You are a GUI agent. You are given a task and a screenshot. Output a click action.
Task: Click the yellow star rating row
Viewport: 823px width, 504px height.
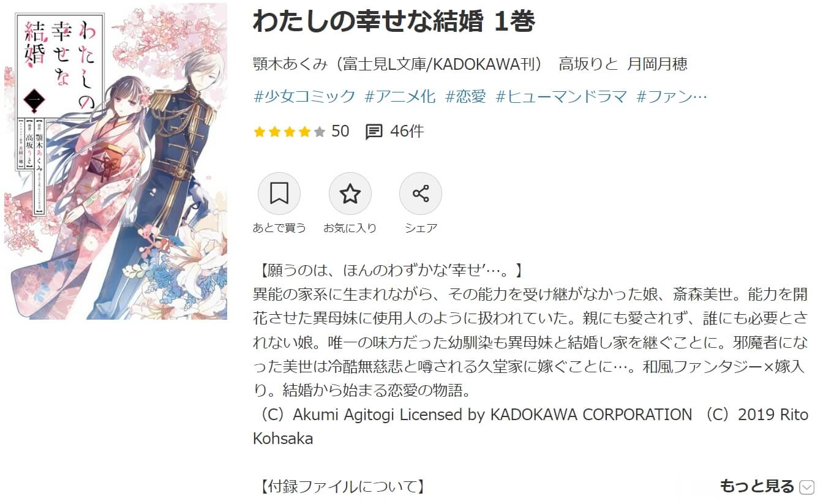click(x=289, y=132)
